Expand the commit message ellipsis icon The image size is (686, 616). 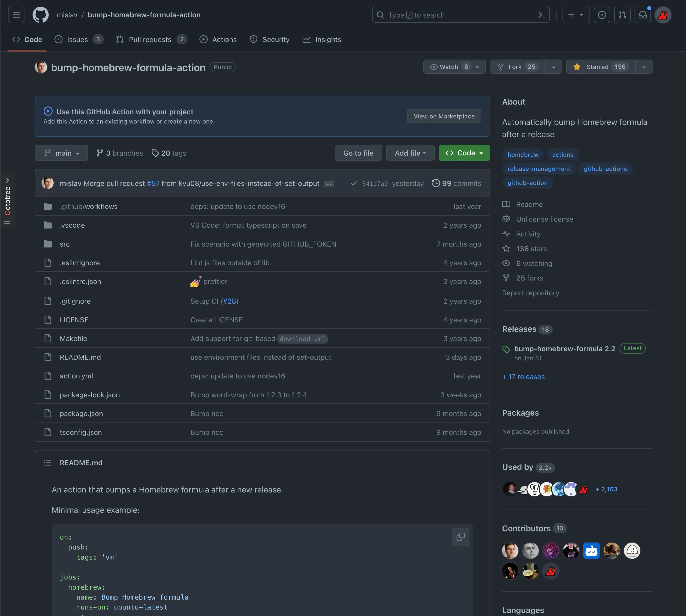point(329,184)
